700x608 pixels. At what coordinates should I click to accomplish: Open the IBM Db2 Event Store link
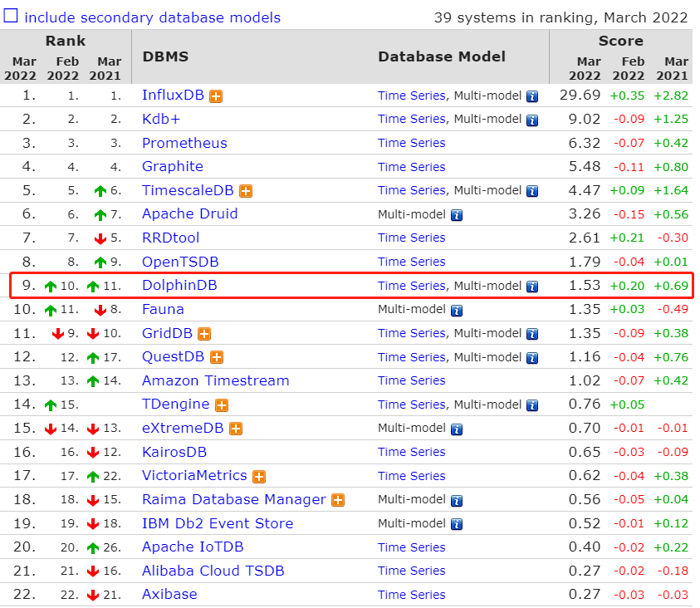coord(218,523)
